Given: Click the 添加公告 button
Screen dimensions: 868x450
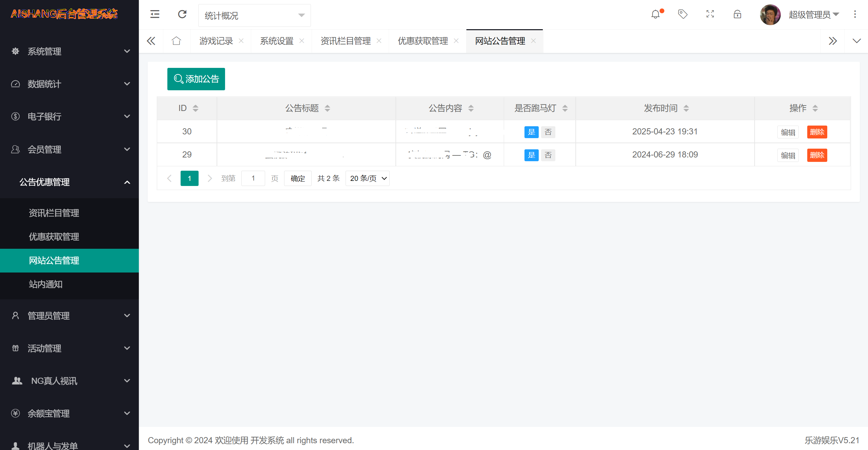Looking at the screenshot, I should 196,79.
